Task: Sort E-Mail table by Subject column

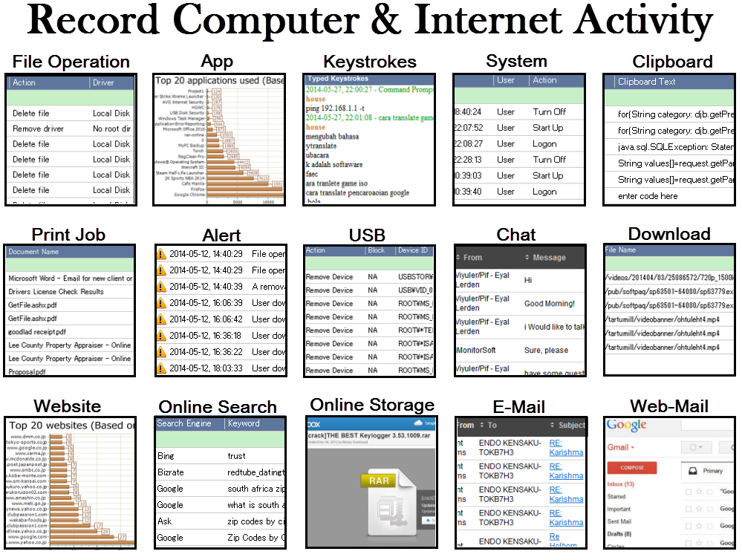Action: click(x=571, y=426)
